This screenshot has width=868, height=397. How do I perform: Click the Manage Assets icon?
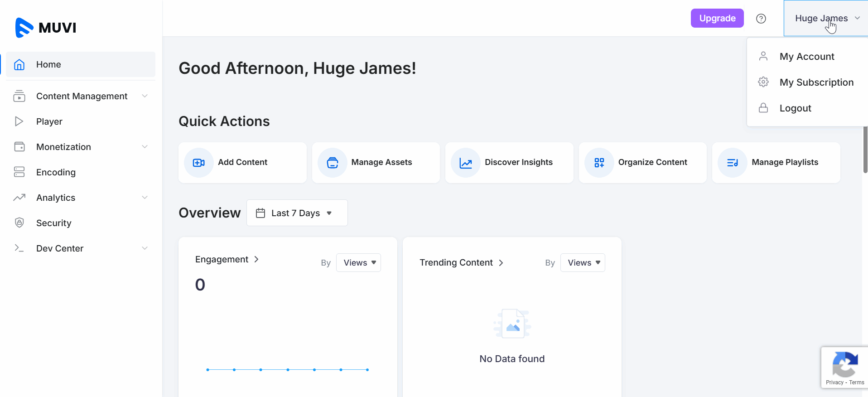(333, 163)
